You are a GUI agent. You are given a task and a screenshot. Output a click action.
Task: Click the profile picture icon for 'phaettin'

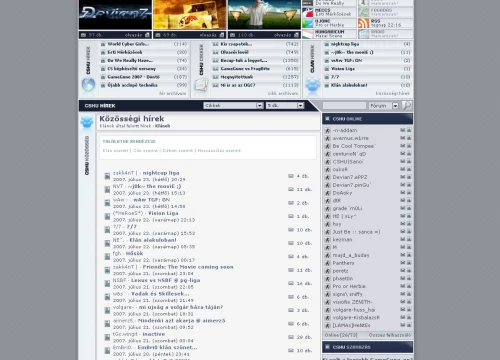pyautogui.click(x=409, y=278)
